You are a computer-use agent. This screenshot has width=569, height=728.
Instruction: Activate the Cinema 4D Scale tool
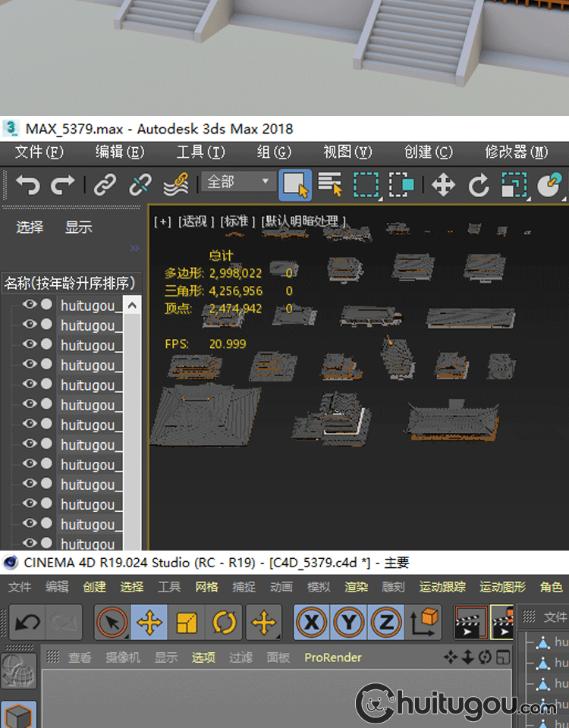click(x=187, y=623)
